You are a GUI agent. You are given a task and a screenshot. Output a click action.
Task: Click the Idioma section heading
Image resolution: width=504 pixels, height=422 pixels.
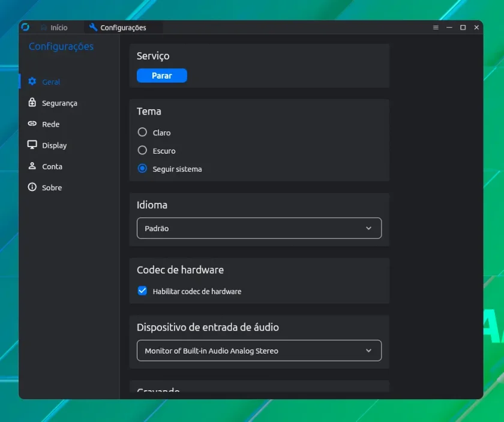point(152,205)
